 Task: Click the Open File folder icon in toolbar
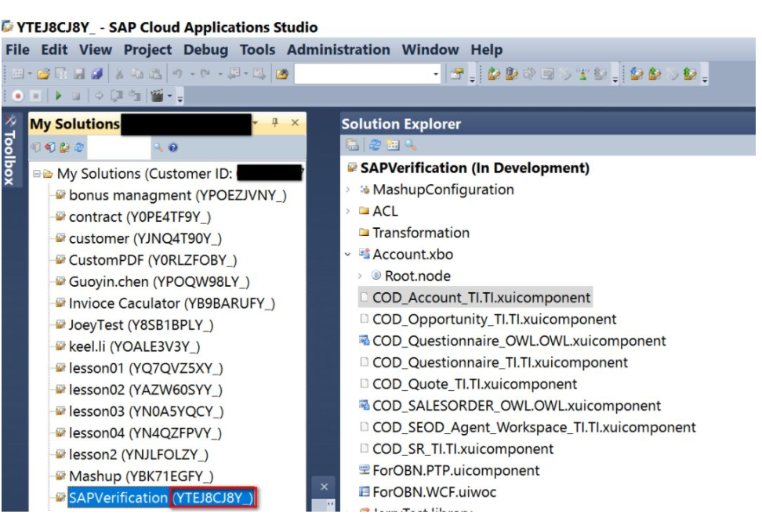click(43, 74)
